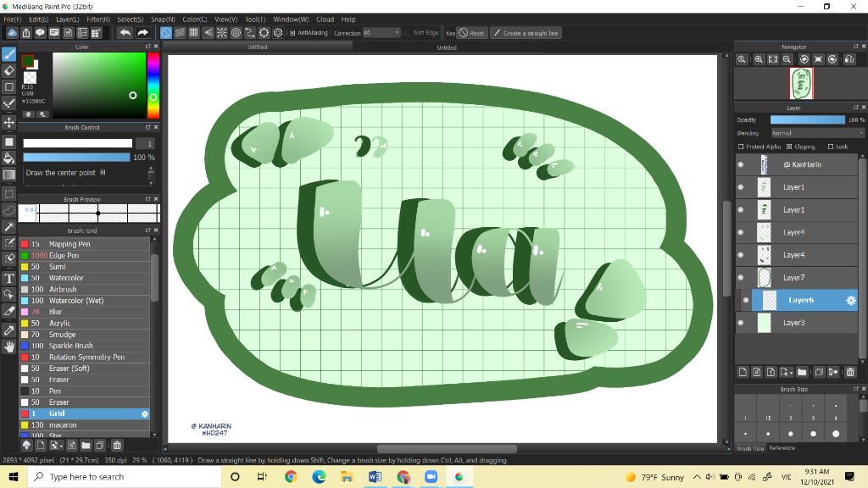
Task: Open Microsoft Word from taskbar
Action: 375,477
